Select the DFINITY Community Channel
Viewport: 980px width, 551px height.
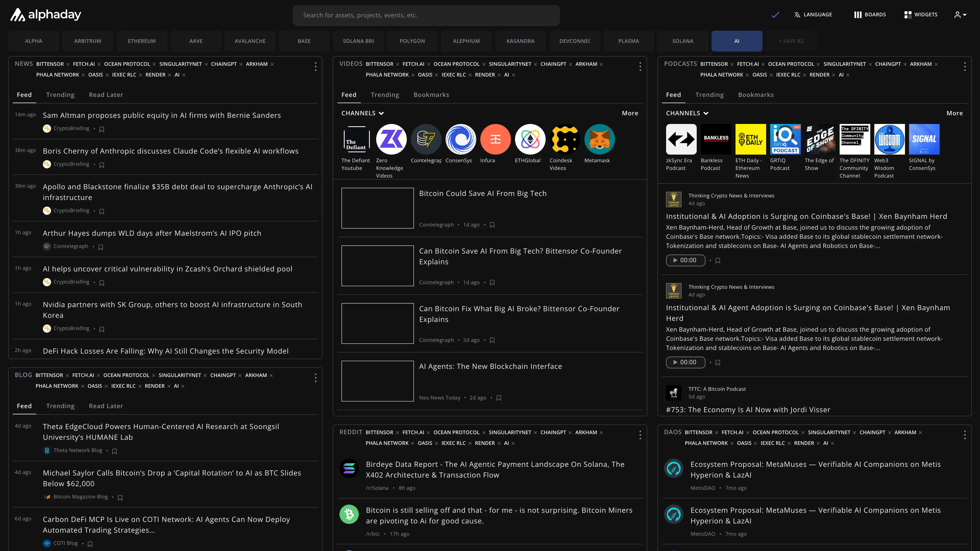pyautogui.click(x=854, y=139)
